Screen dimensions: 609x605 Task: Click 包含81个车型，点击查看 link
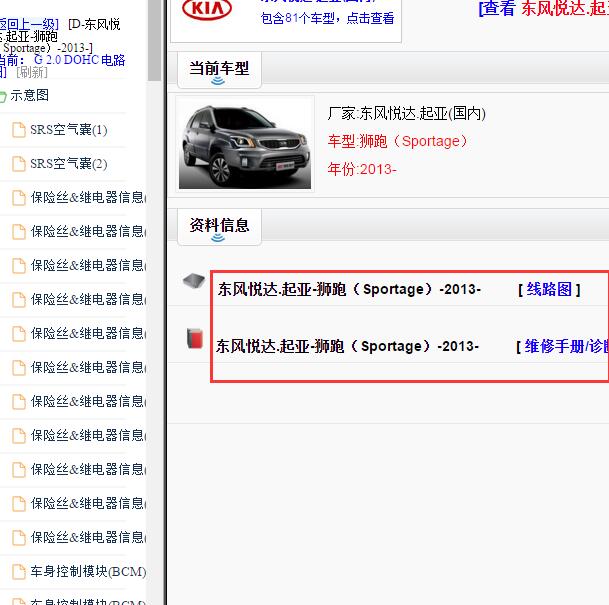(327, 18)
